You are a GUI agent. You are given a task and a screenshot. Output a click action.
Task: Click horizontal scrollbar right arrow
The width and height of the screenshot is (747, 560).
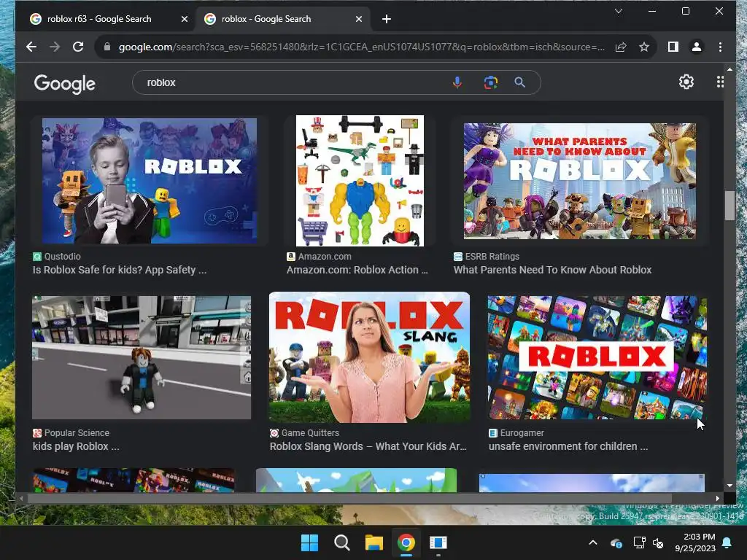pyautogui.click(x=718, y=499)
